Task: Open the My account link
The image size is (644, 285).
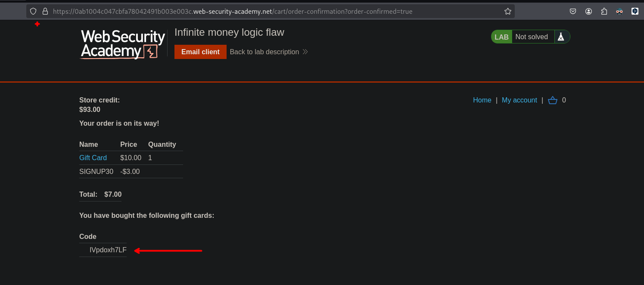Action: 519,100
